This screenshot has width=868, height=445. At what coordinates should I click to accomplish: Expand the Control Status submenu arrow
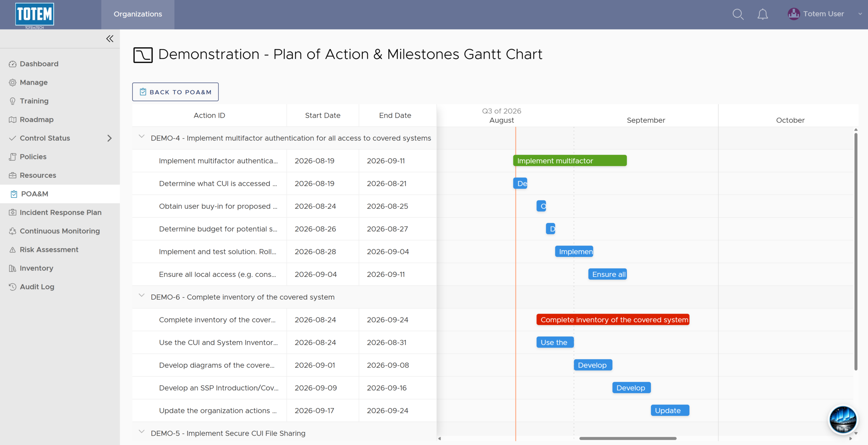pos(109,138)
